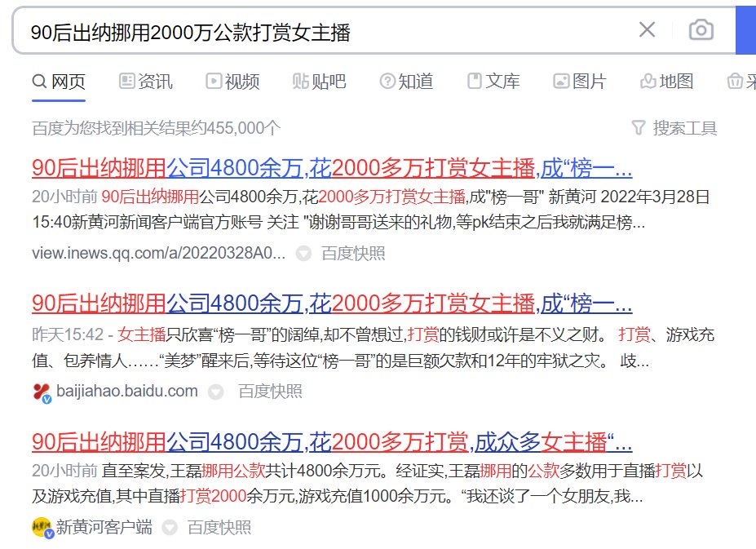This screenshot has height=549, width=756.
Task: Click the baijiahao.baidu.com source link
Action: click(126, 391)
